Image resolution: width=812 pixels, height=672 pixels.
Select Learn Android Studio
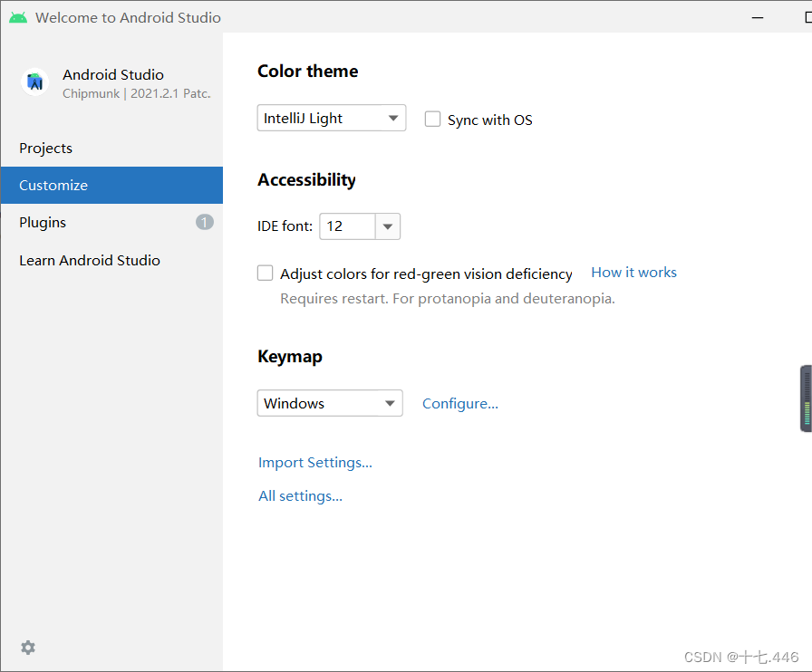[x=89, y=260]
